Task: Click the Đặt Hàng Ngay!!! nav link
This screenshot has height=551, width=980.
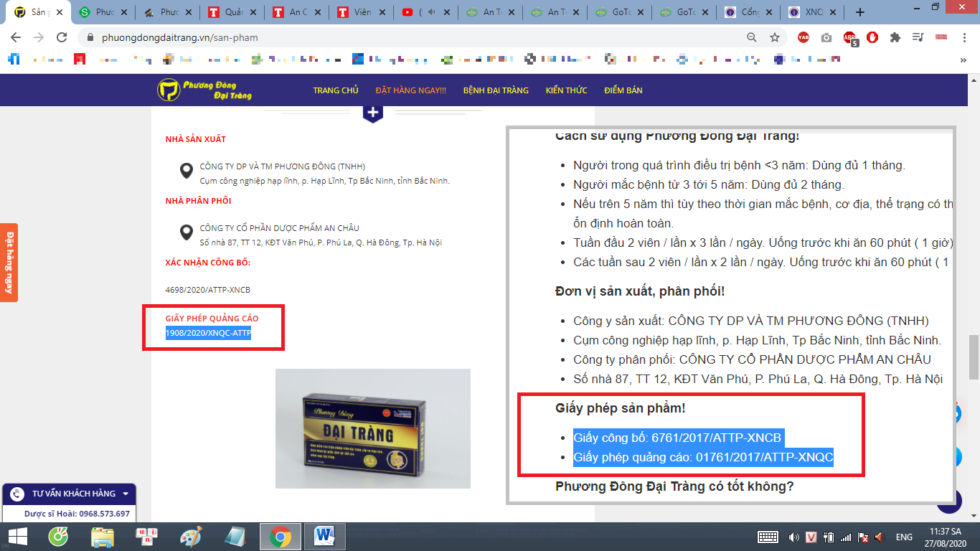Action: [410, 90]
